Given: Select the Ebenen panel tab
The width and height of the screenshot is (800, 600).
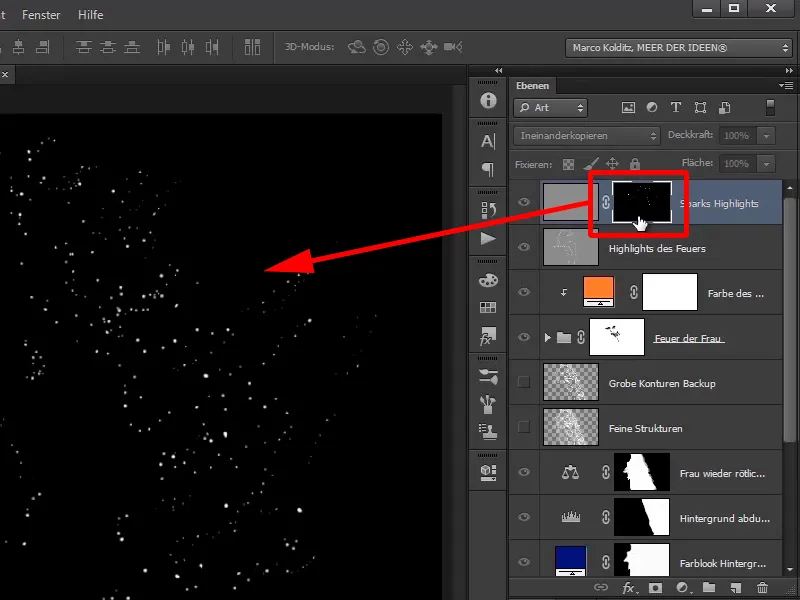Looking at the screenshot, I should tap(532, 86).
